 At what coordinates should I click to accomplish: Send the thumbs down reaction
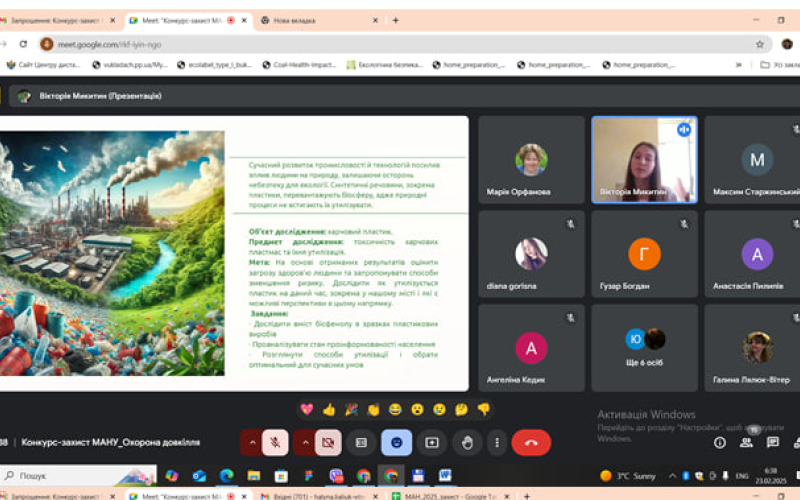point(484,409)
